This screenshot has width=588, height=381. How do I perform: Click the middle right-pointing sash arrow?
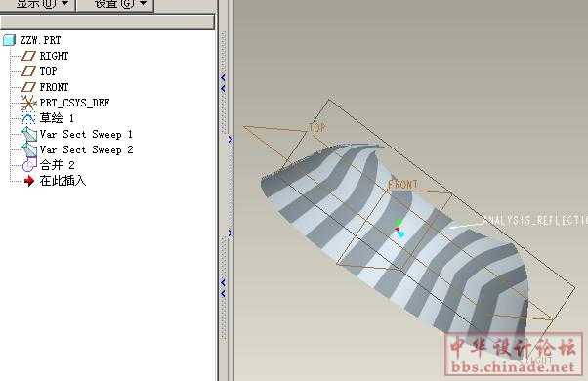coord(231,139)
